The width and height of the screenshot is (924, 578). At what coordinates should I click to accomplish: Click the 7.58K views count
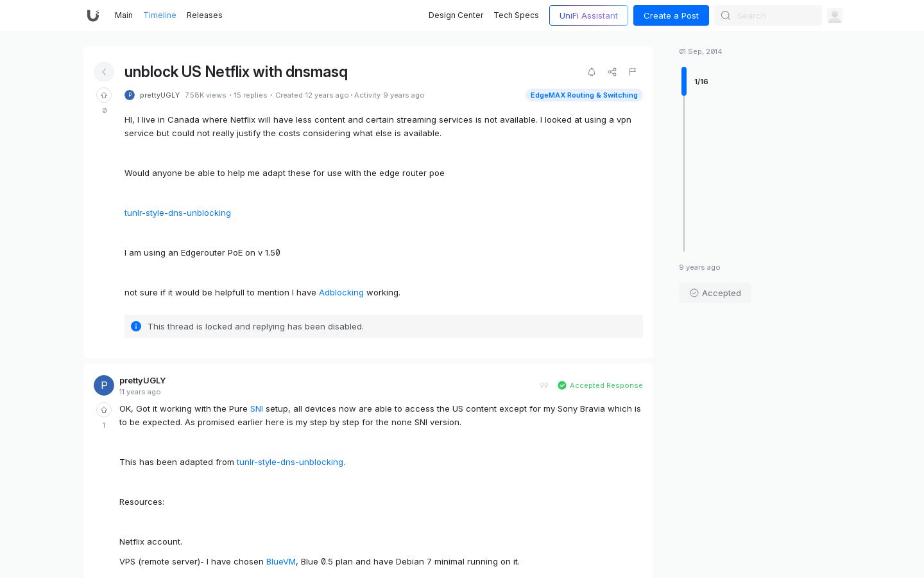pos(205,95)
